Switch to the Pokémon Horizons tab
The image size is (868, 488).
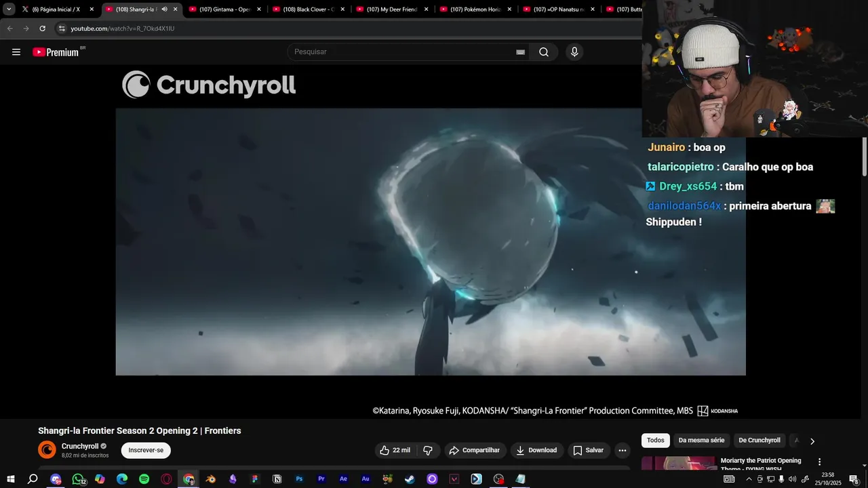(x=476, y=9)
